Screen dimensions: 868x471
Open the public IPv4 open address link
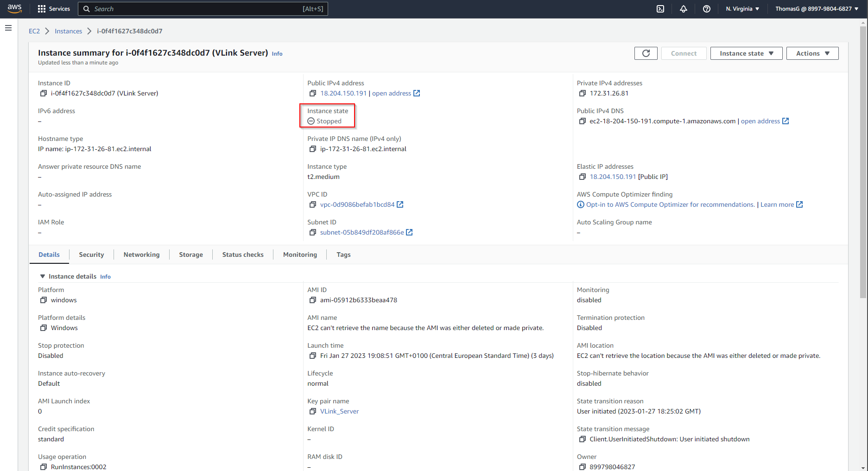[x=396, y=93]
